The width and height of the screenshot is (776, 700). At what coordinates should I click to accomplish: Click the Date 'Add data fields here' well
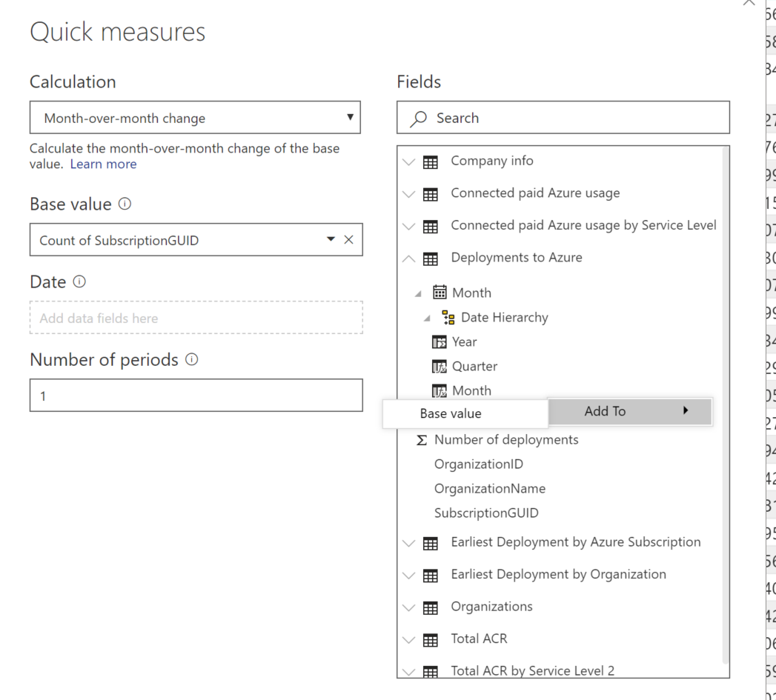[x=196, y=318]
